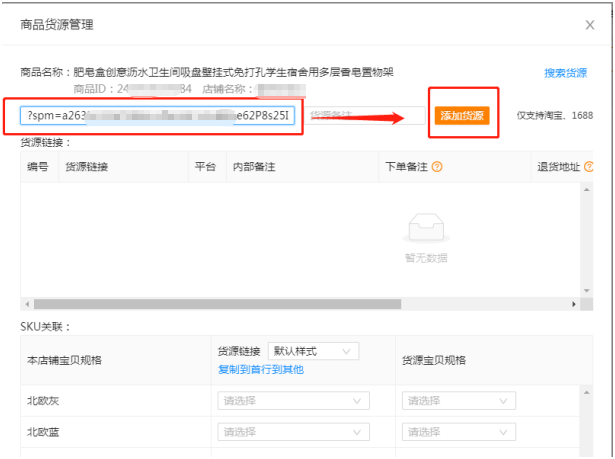Open the 搜索货源 link

tap(565, 73)
